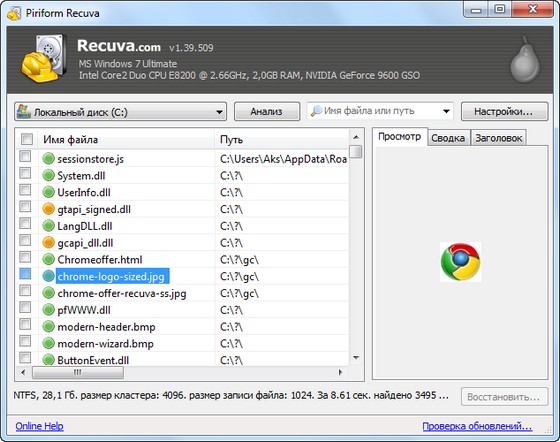Sort by the Путь column header
Screen dimensions: 560x442
pyautogui.click(x=281, y=140)
